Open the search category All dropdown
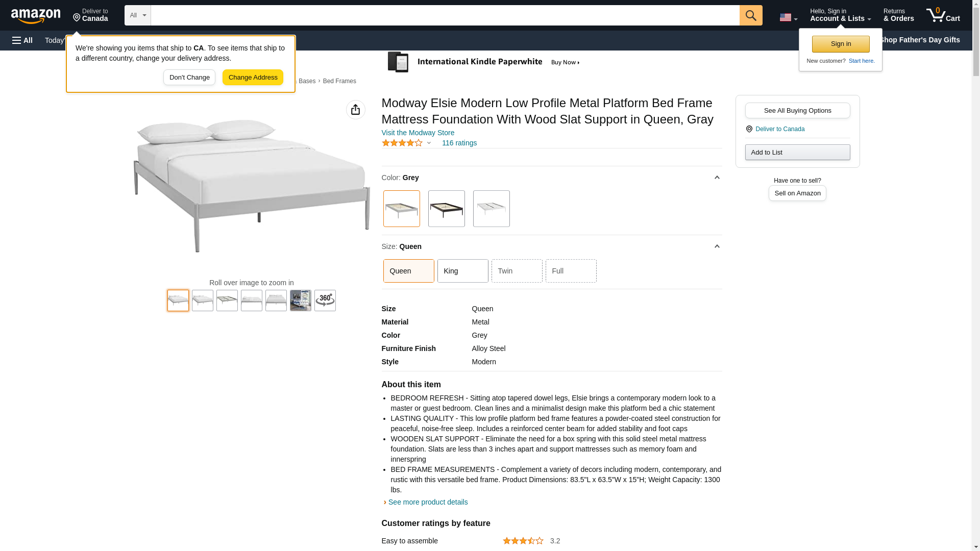980x551 pixels. [x=137, y=15]
